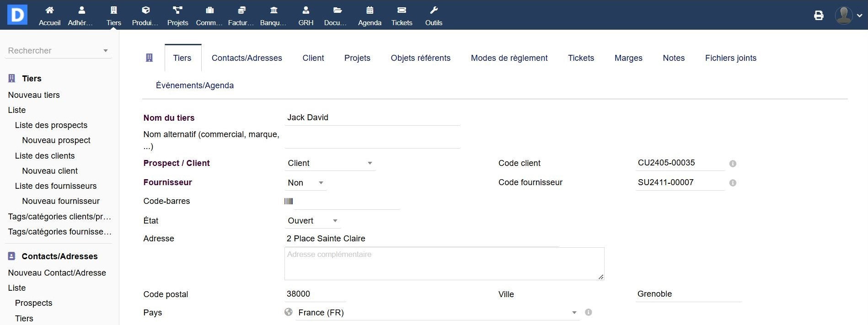This screenshot has width=868, height=325.
Task: Expand the Prospect / Client dropdown
Action: 330,163
